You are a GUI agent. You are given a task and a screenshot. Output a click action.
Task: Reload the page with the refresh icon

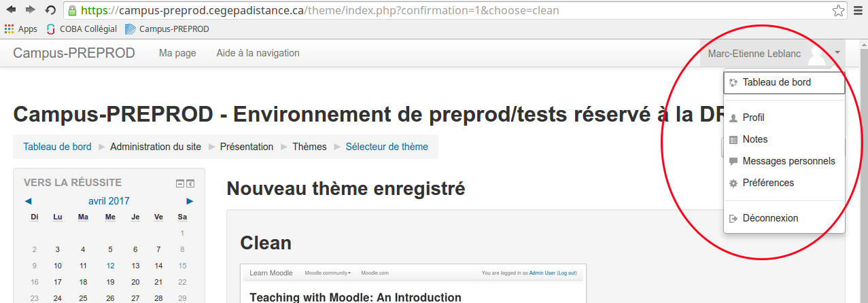coord(50,10)
